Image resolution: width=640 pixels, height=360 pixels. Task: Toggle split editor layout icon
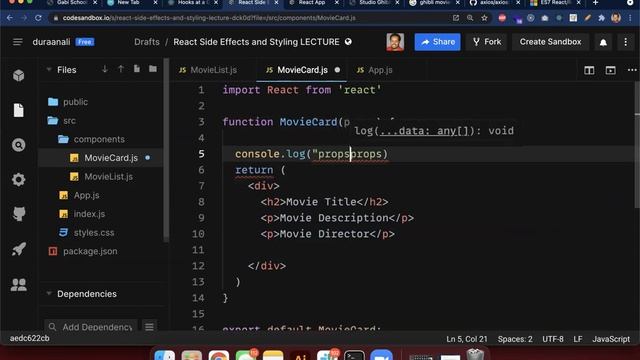589,70
